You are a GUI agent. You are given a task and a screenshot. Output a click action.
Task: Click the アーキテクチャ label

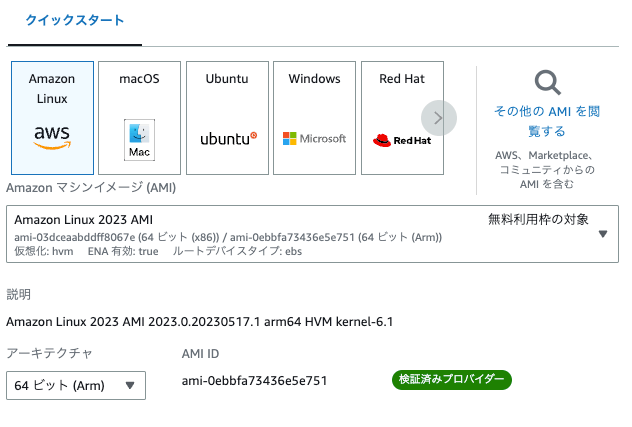(50, 353)
